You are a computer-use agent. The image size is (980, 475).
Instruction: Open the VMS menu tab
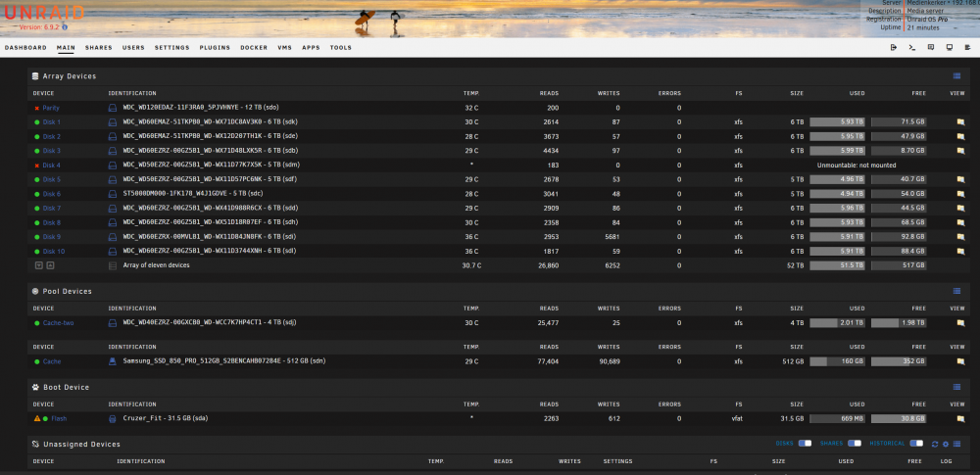coord(284,47)
